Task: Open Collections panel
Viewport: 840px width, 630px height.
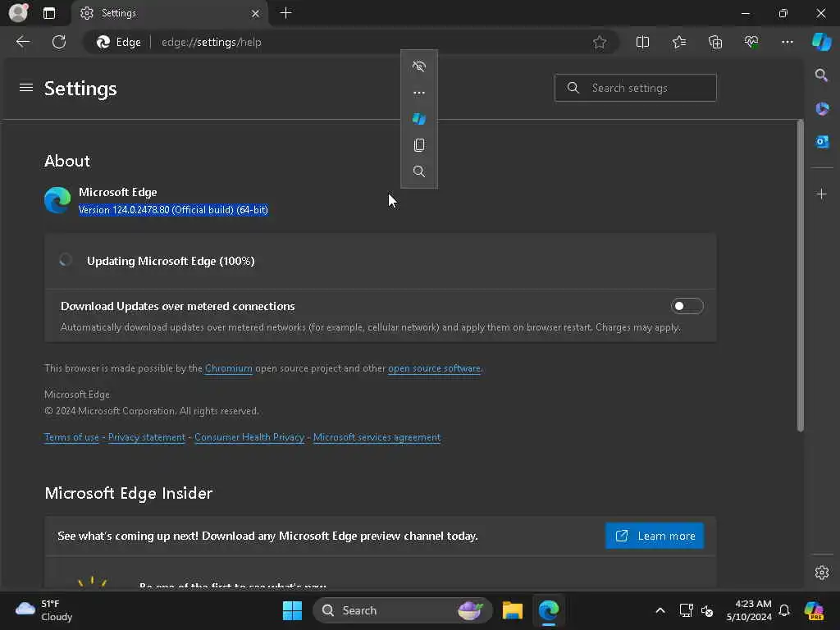Action: tap(715, 42)
